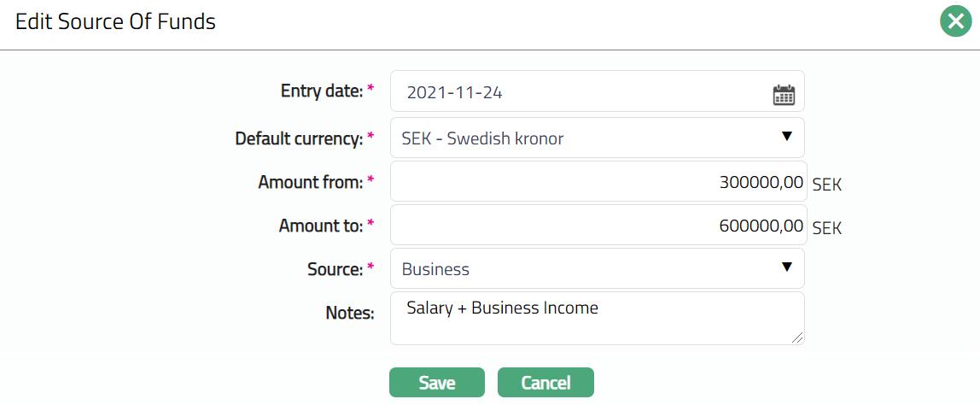Click the arrow beside SEK - Swedish kronor
Screen dimensions: 980x405
pos(787,137)
